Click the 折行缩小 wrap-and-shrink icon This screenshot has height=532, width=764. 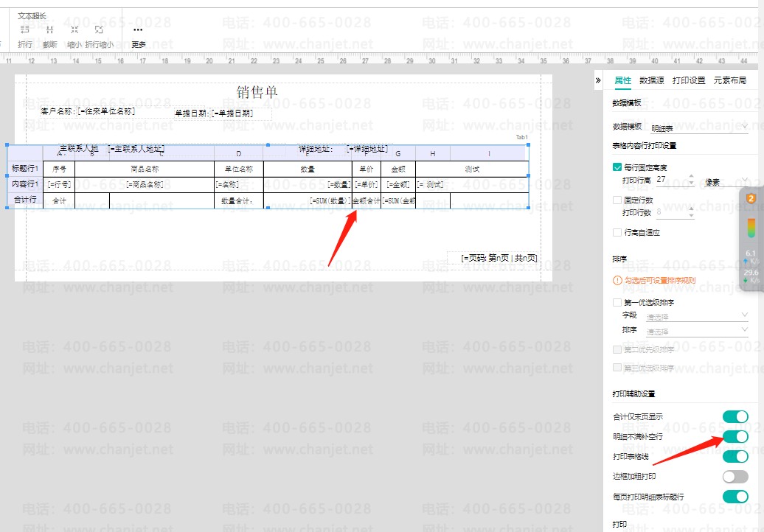pos(99,30)
